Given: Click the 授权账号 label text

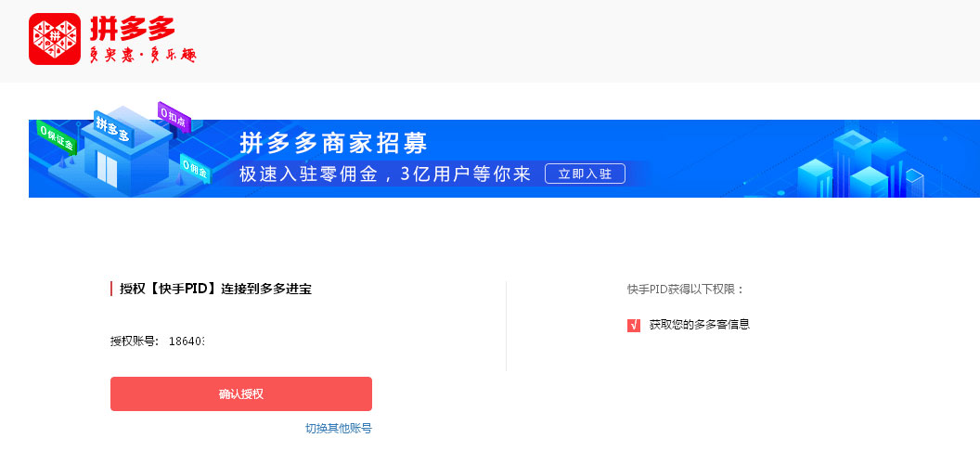Looking at the screenshot, I should (135, 341).
